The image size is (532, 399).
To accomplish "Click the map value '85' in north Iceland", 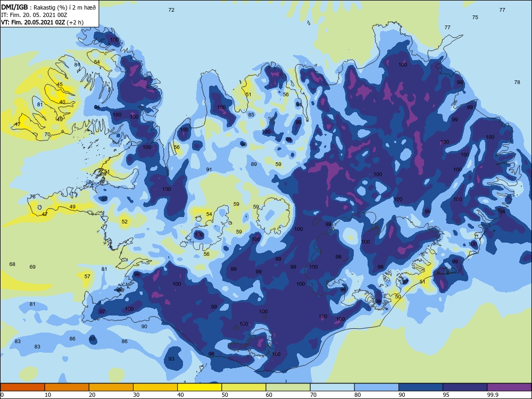I will point(251,115).
